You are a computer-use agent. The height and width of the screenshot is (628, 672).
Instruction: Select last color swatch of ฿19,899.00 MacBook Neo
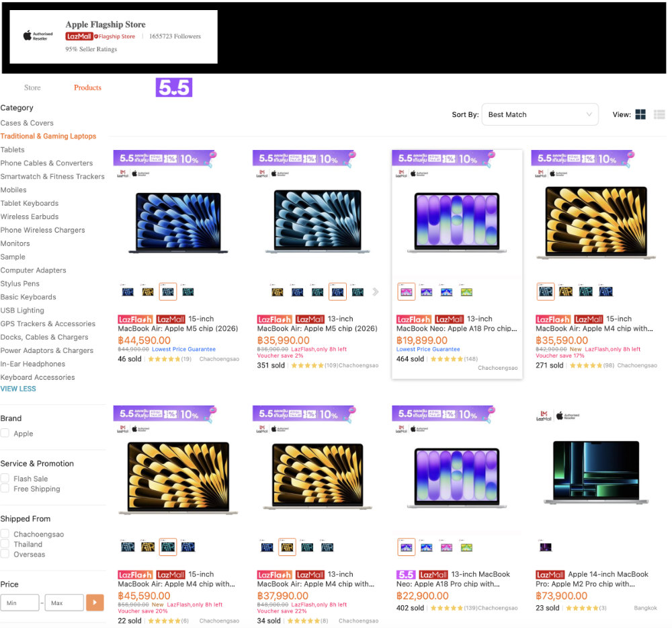(466, 292)
